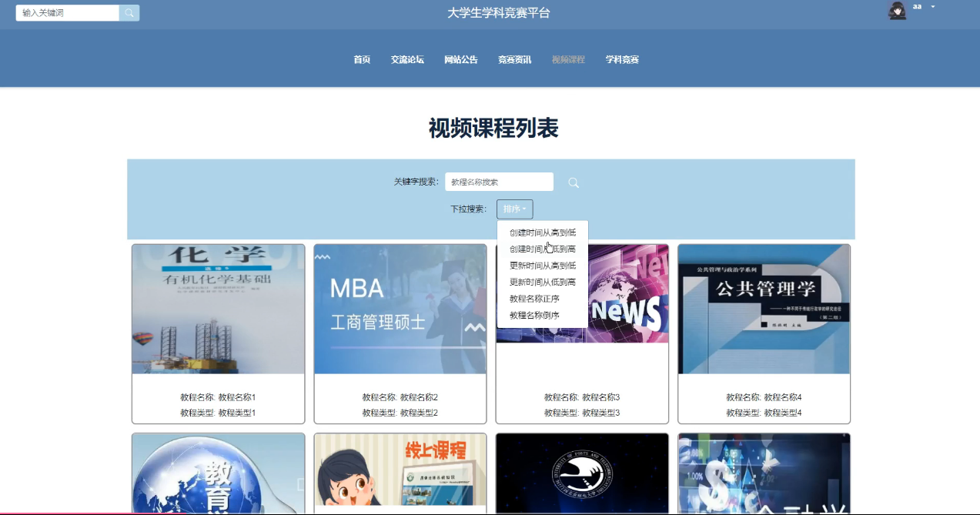This screenshot has height=515, width=980.
Task: Select 教程名称正序 sort option
Action: [543, 299]
